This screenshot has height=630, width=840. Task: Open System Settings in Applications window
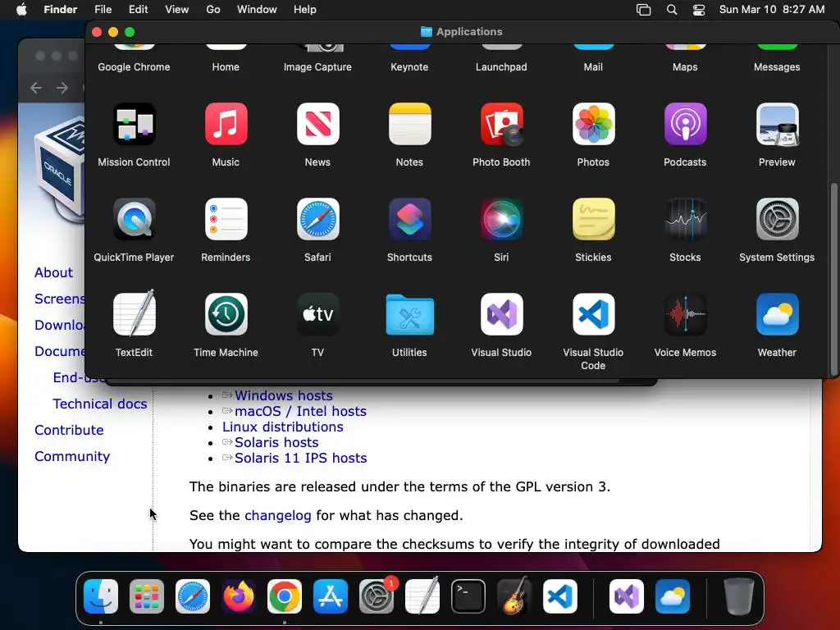click(x=777, y=219)
